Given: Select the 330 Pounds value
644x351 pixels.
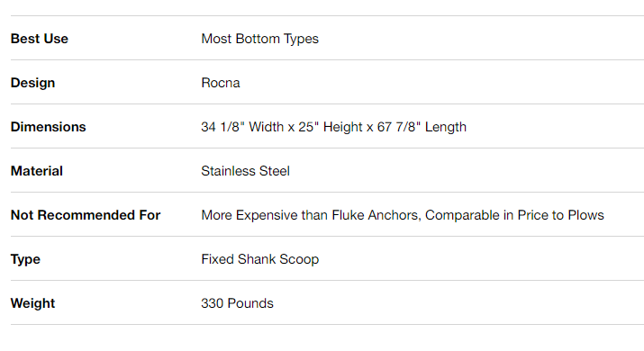Looking at the screenshot, I should pos(238,303).
